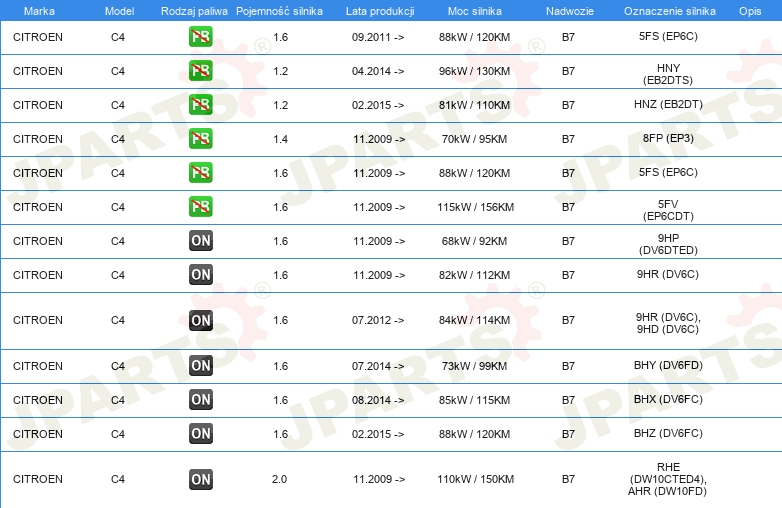Click the ON diesel icon for BHY (DV6FD)
Screen dimensions: 782x508
point(200,365)
